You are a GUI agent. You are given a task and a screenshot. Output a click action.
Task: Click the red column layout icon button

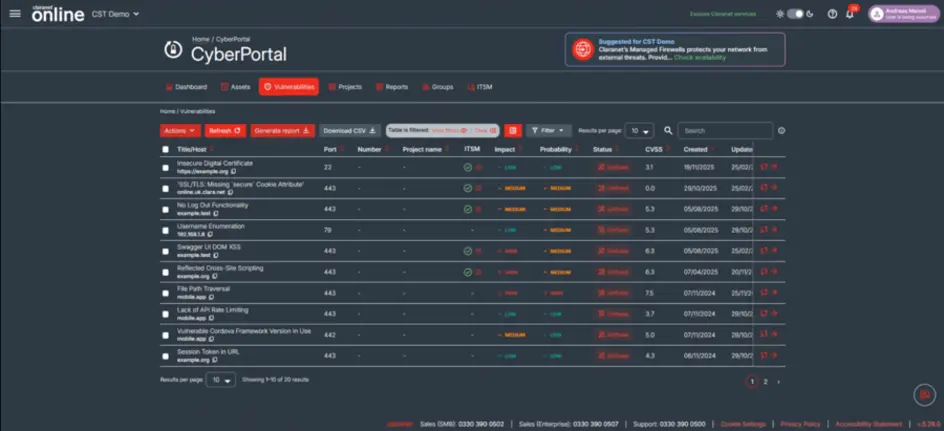513,131
